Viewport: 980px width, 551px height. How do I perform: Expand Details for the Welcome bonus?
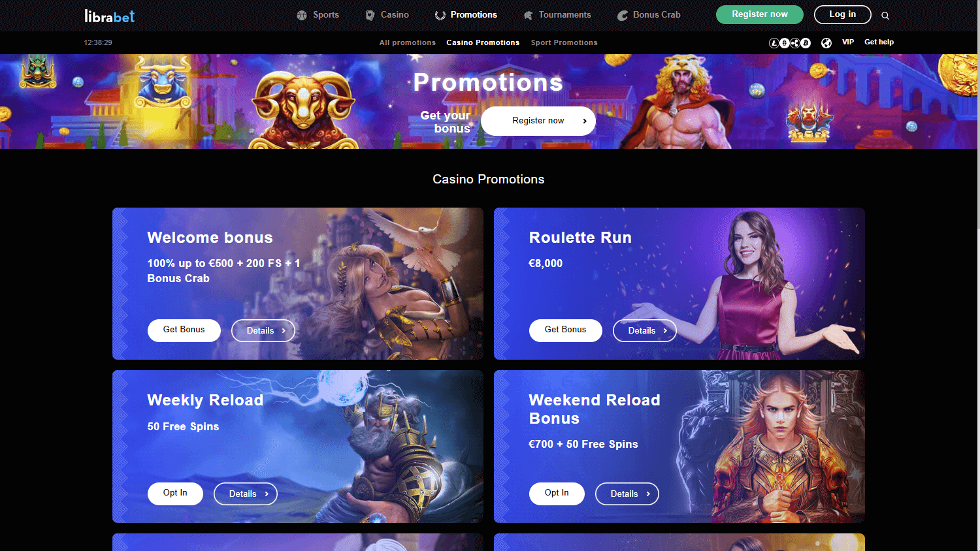coord(263,331)
